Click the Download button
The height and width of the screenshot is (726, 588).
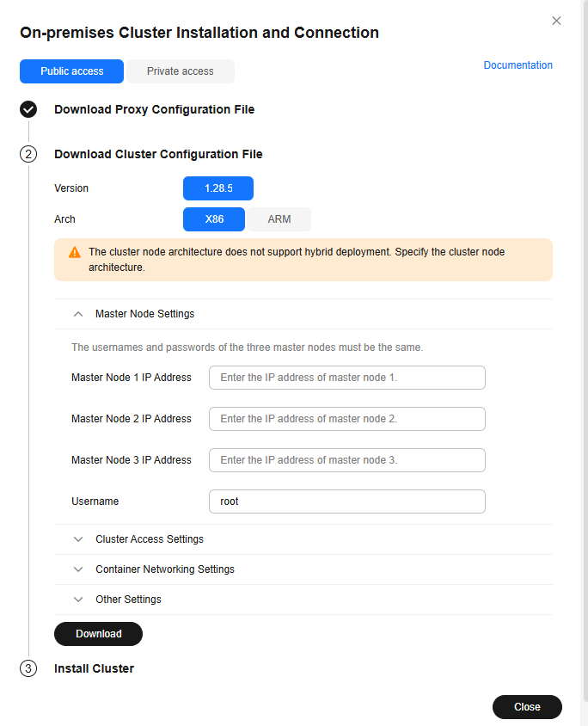coord(99,634)
